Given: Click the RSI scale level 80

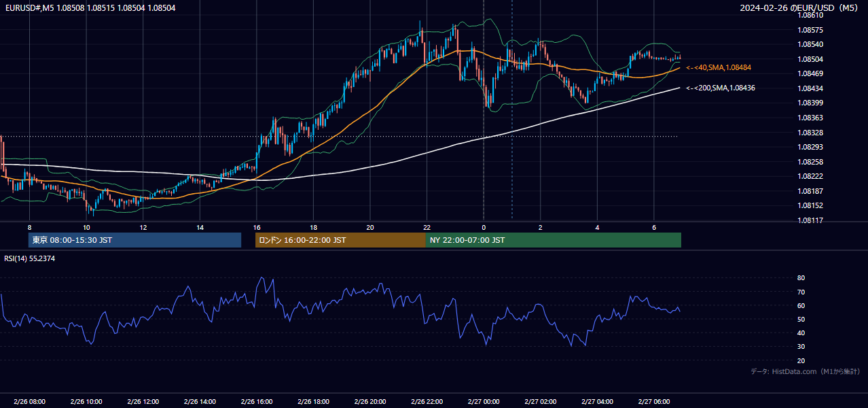Looking at the screenshot, I should [x=801, y=278].
